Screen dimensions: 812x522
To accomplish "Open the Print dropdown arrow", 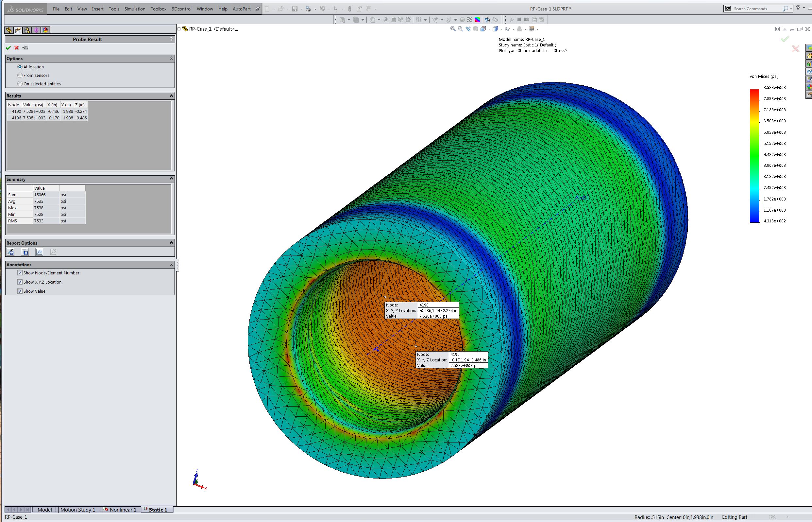I will (x=315, y=9).
